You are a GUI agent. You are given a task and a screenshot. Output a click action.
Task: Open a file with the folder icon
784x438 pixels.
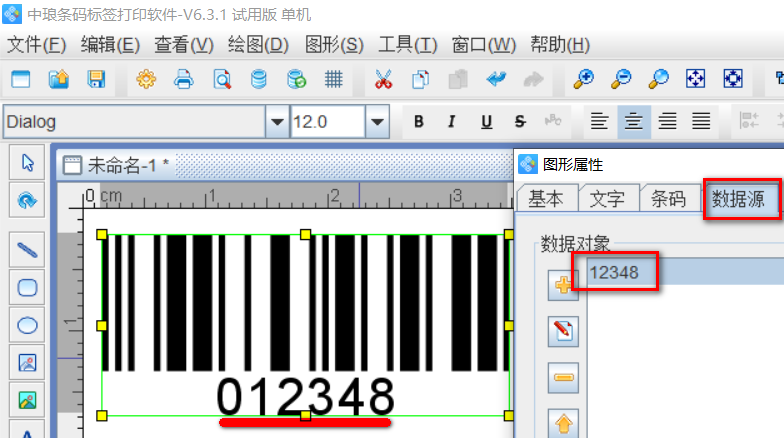58,79
